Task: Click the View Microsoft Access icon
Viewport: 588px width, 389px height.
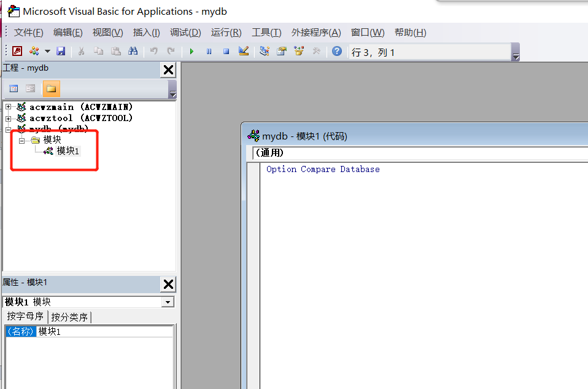Action: (17, 52)
